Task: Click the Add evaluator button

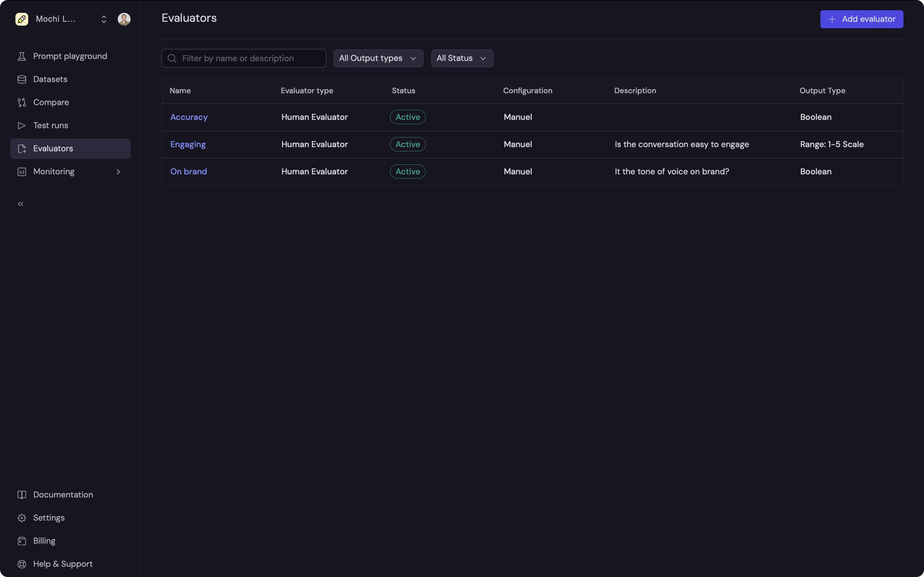Action: click(x=861, y=19)
